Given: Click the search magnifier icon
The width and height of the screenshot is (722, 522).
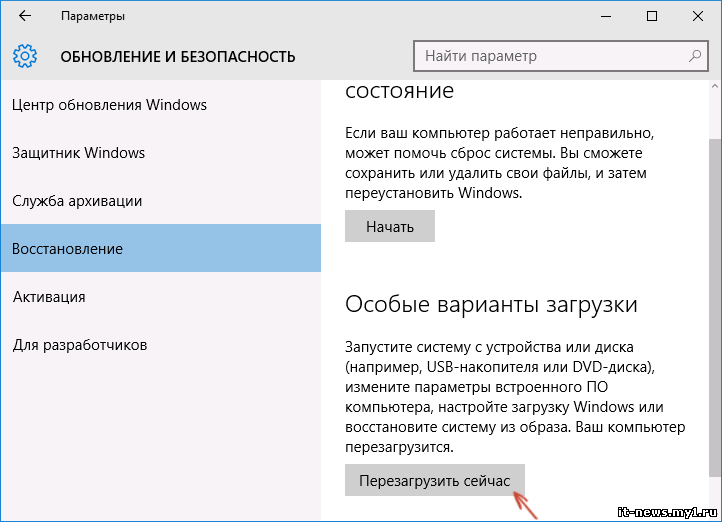Looking at the screenshot, I should 695,56.
